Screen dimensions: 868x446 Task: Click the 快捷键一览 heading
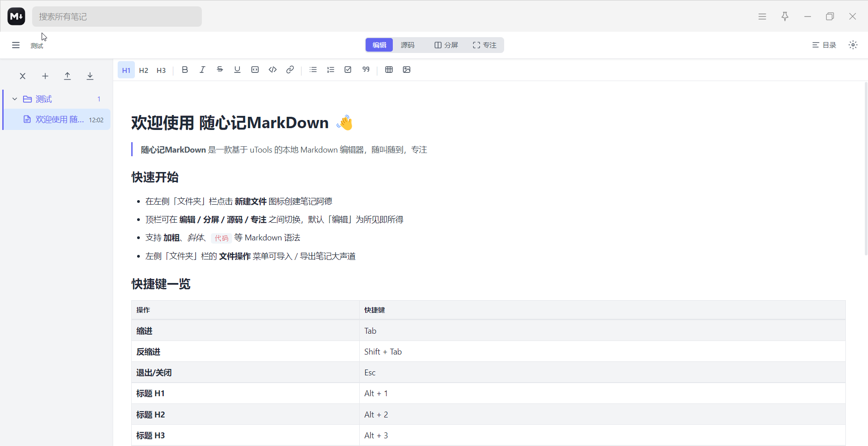coord(161,284)
